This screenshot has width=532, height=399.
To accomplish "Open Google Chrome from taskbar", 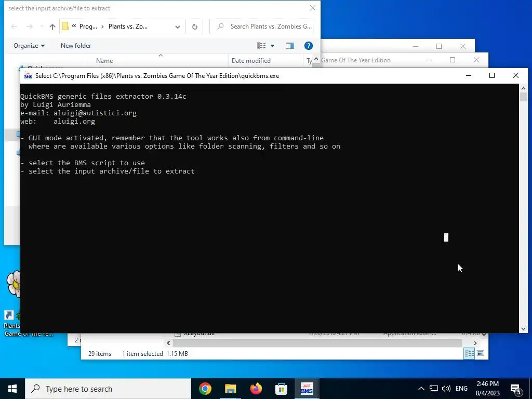I will tap(205, 389).
